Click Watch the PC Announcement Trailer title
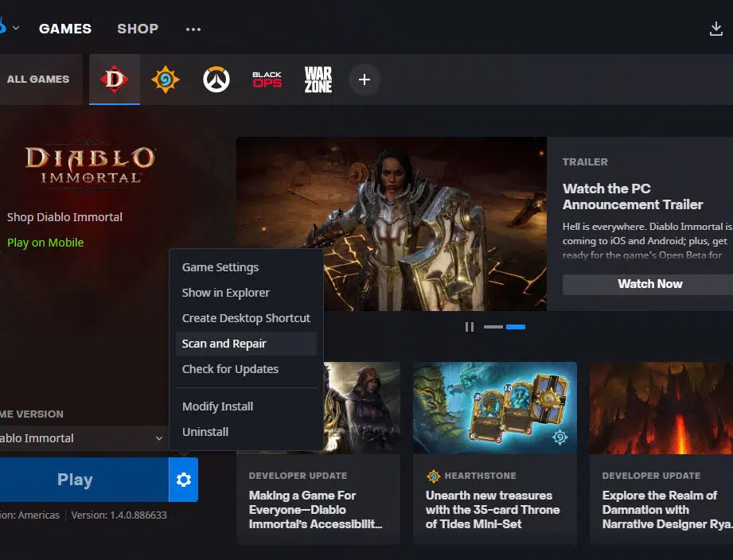Viewport: 733px width, 560px height. (x=633, y=196)
